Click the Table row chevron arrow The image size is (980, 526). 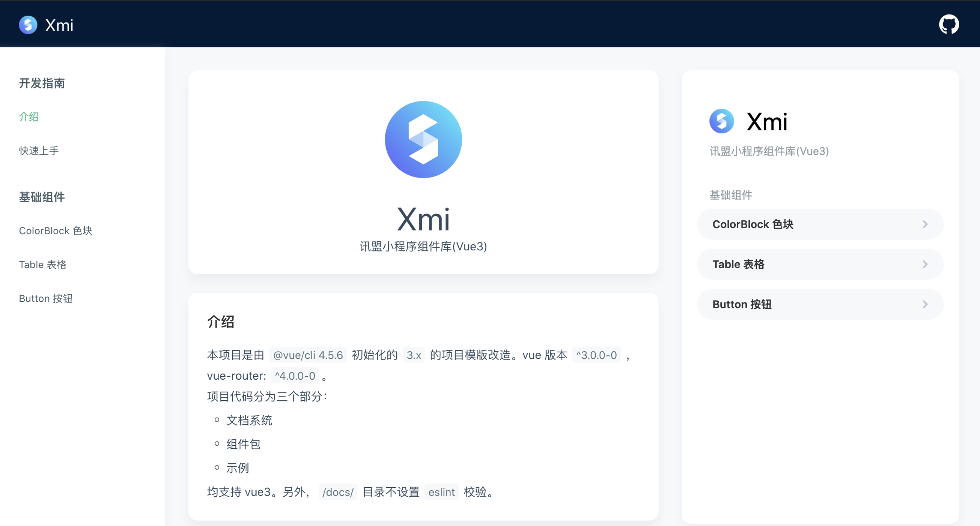(x=925, y=264)
